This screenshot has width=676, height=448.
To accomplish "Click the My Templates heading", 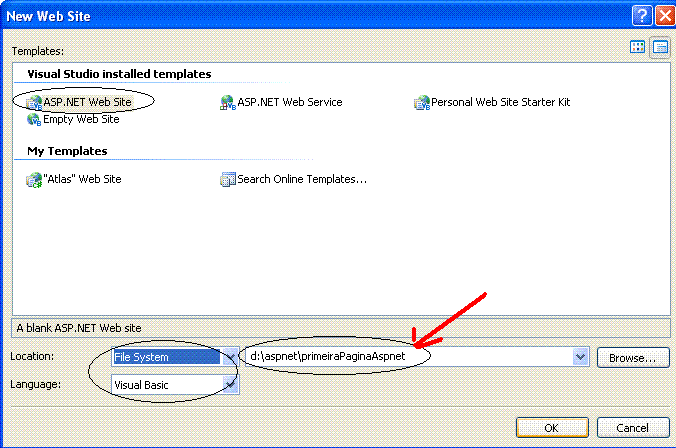I will point(67,151).
